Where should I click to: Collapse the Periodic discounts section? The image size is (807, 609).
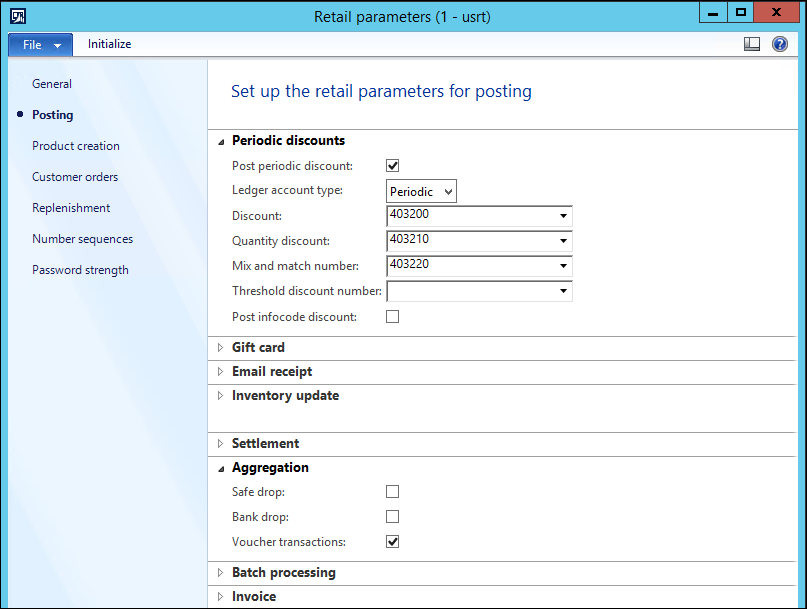coord(220,141)
